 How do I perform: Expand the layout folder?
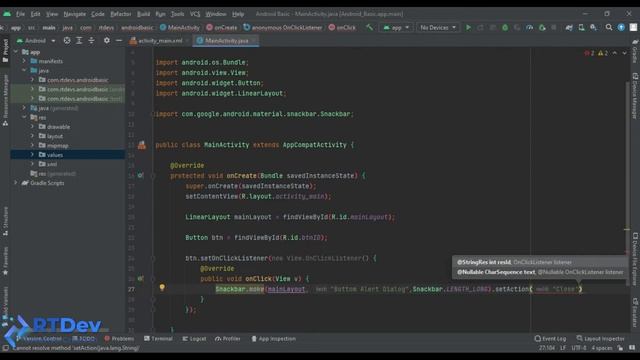[x=33, y=136]
